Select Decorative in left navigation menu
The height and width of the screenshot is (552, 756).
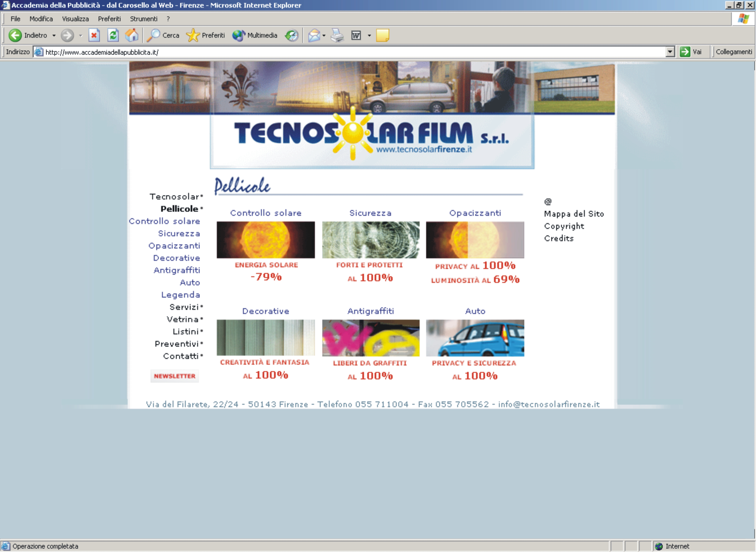pyautogui.click(x=176, y=258)
